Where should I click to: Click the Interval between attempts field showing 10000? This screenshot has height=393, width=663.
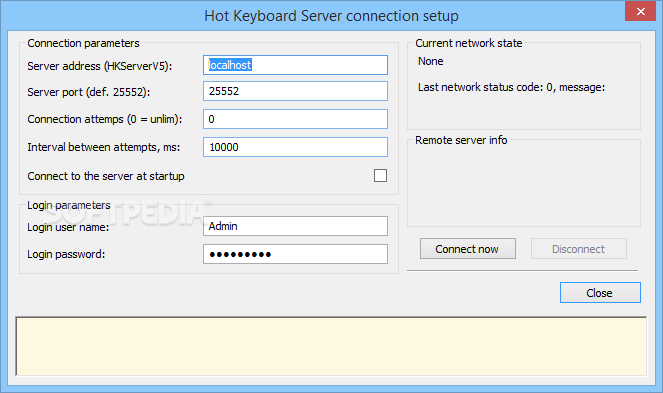(x=295, y=147)
